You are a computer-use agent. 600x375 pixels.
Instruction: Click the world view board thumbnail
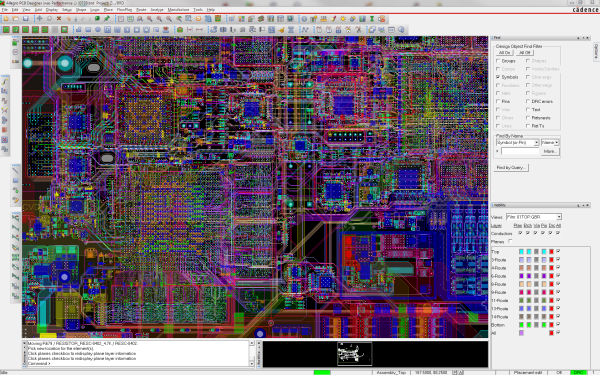point(355,354)
